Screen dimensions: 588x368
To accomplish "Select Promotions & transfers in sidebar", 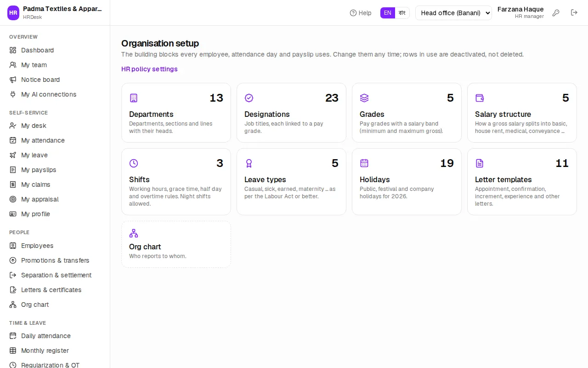I will click(x=55, y=260).
